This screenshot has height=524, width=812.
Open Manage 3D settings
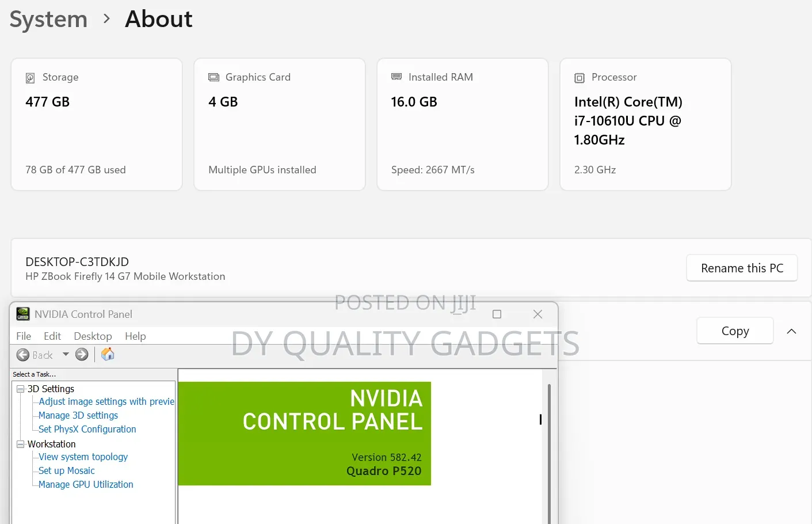(78, 416)
